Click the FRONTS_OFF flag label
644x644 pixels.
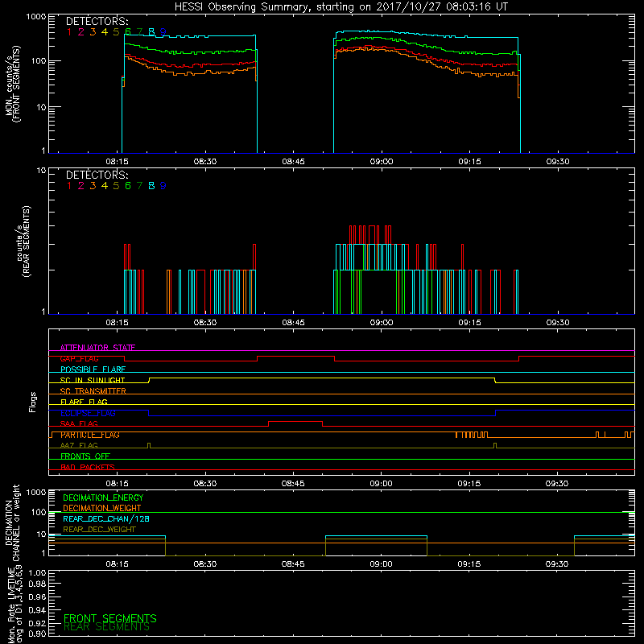click(x=85, y=456)
